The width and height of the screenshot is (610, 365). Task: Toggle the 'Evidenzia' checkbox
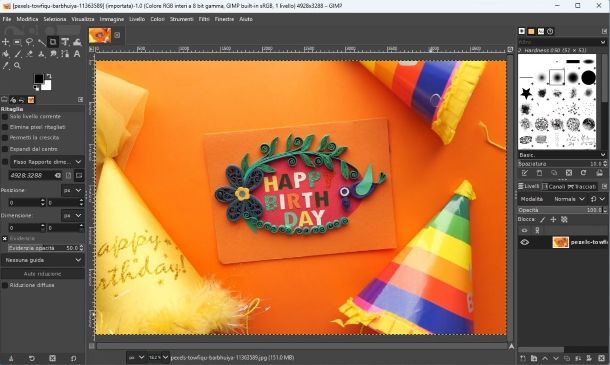(5, 238)
